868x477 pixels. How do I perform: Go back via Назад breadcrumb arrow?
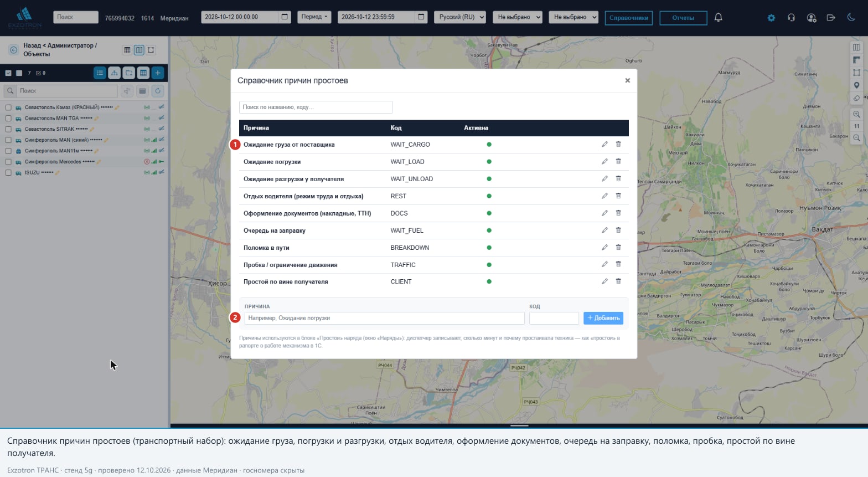pos(14,50)
